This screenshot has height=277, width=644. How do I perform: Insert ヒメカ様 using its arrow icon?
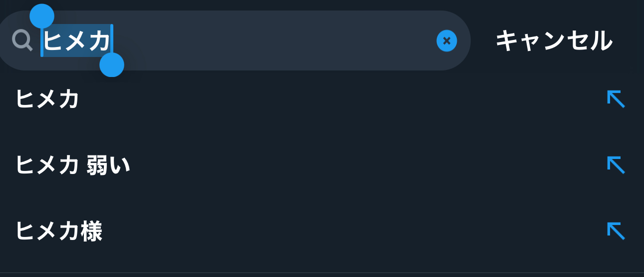[616, 231]
